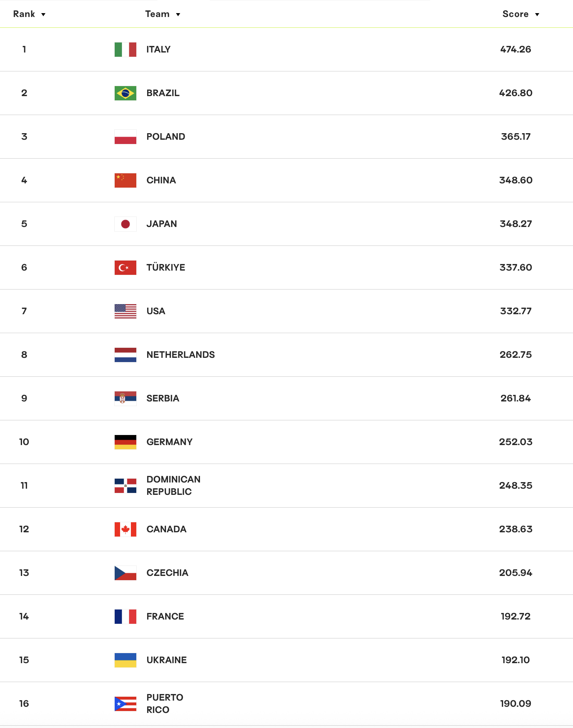Click the Japan flag icon

coord(125,224)
